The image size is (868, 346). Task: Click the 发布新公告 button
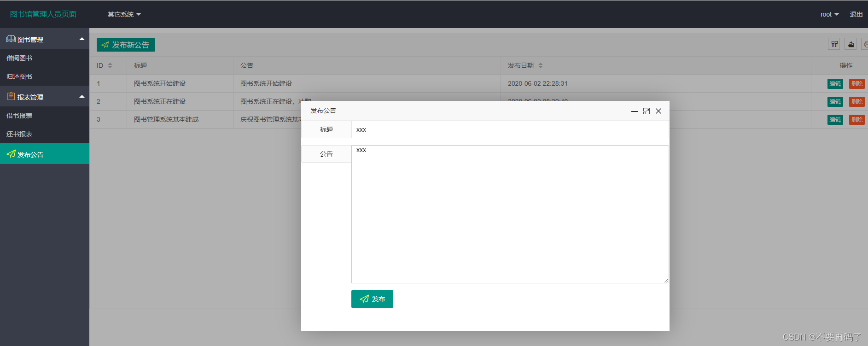tap(126, 45)
